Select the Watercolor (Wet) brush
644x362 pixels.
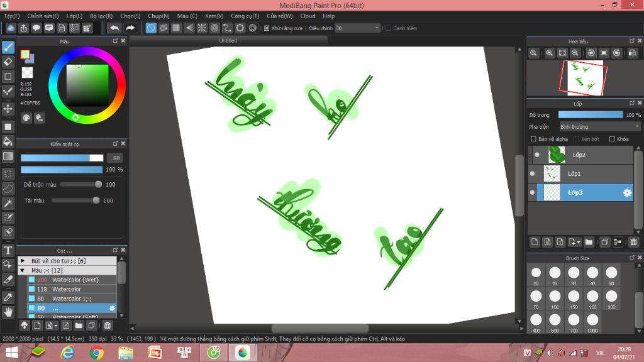coord(75,280)
